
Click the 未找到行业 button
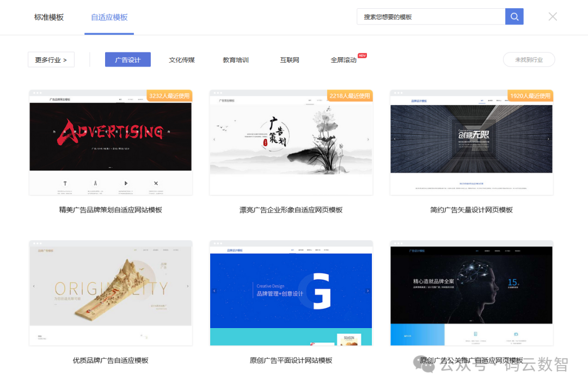coord(529,59)
